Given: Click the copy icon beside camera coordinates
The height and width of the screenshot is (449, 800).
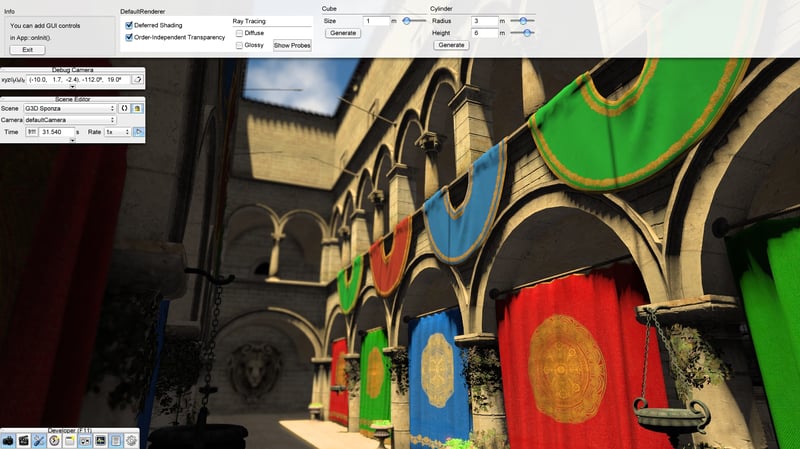Looking at the screenshot, I should 137,79.
